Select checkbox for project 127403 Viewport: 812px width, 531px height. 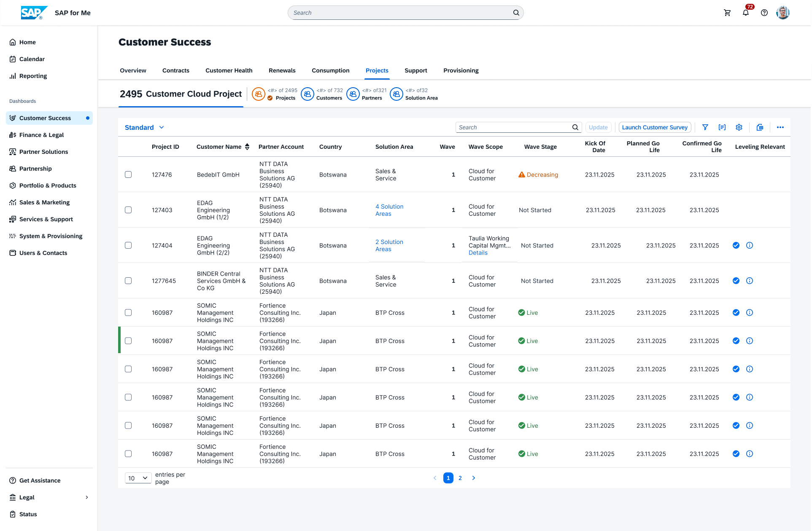coord(128,210)
